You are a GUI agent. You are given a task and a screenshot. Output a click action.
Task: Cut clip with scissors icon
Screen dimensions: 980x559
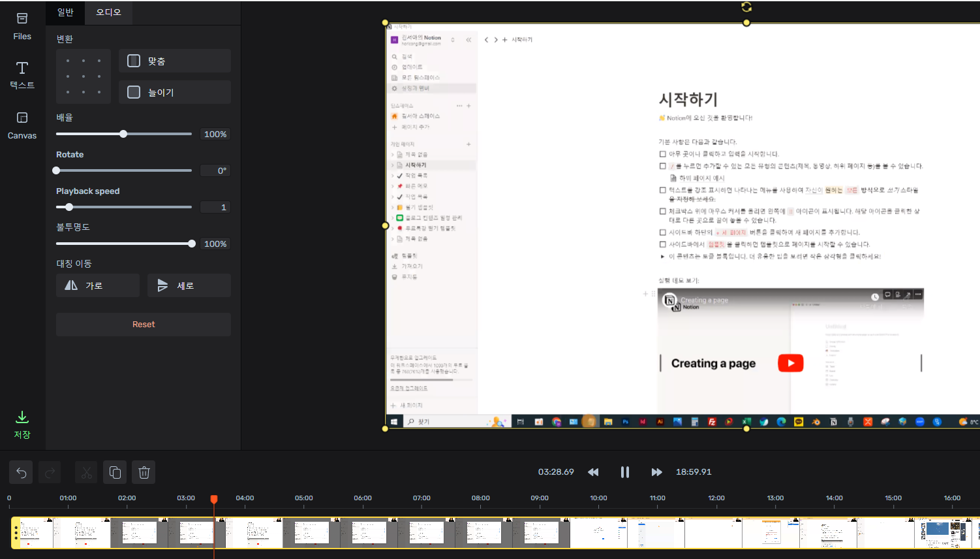pyautogui.click(x=86, y=472)
